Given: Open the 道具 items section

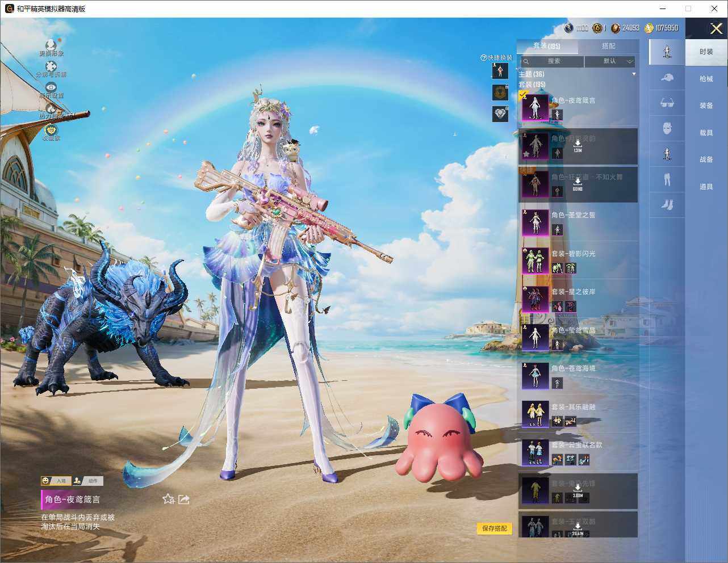Looking at the screenshot, I should [706, 187].
